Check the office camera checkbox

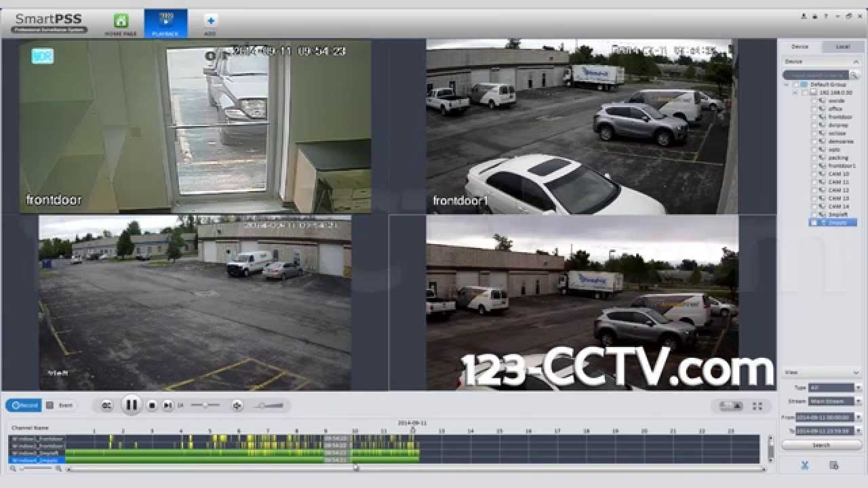(x=814, y=109)
